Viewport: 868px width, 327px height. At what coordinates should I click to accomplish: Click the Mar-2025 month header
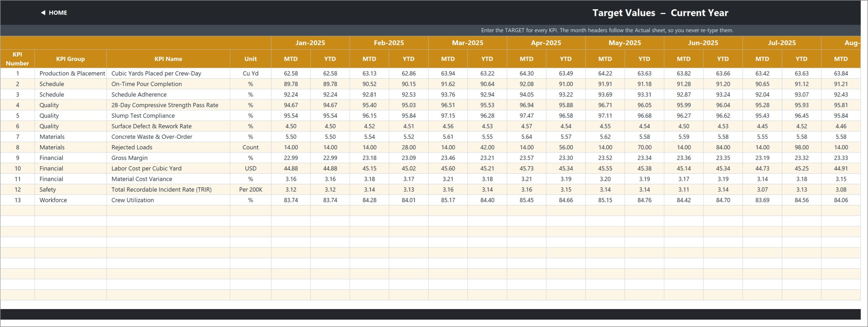[x=468, y=43]
